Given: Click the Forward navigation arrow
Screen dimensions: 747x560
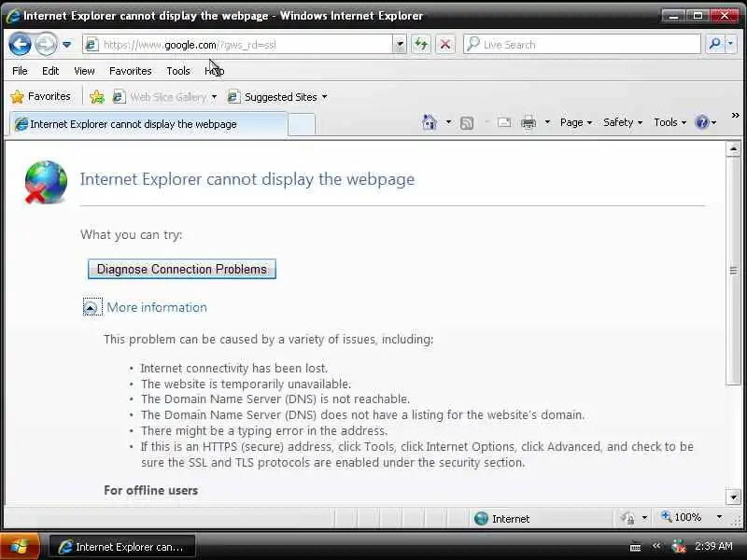Looking at the screenshot, I should coord(46,44).
